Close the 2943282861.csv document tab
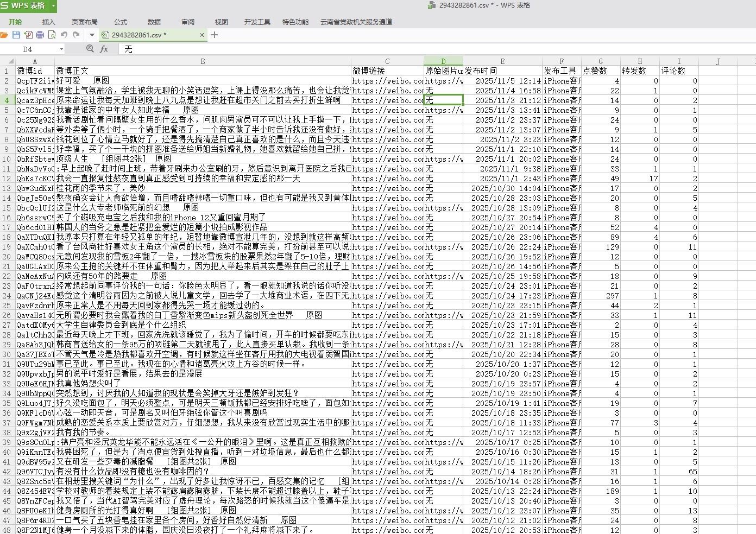This screenshot has width=756, height=534. pyautogui.click(x=202, y=35)
